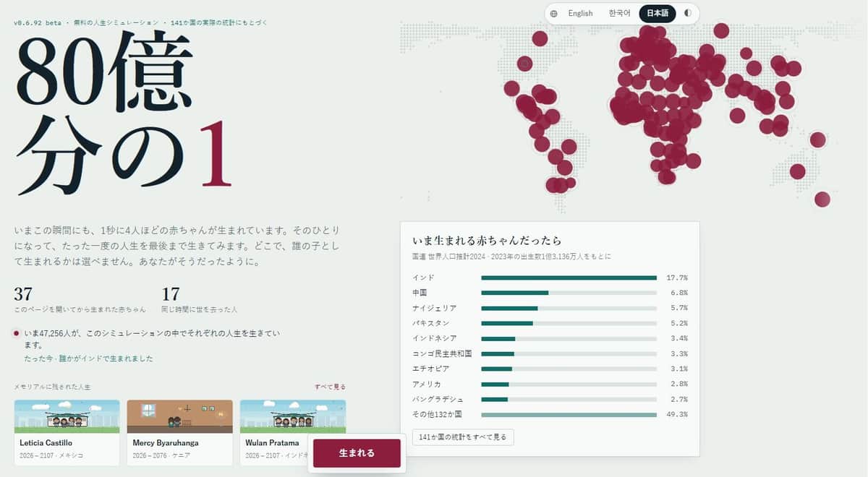Click the 5.7% value for ナイジェリア
868x477 pixels.
(x=678, y=308)
